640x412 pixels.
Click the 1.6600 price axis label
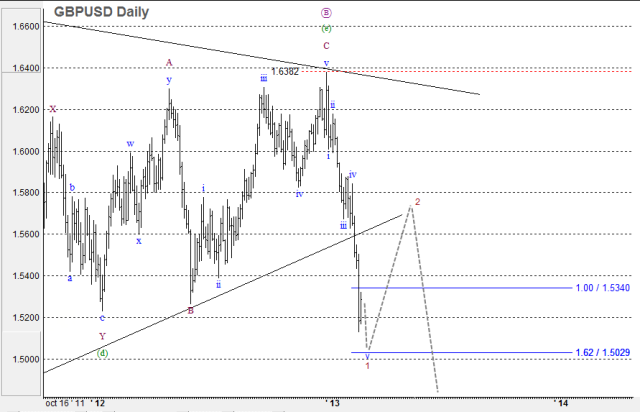click(21, 26)
